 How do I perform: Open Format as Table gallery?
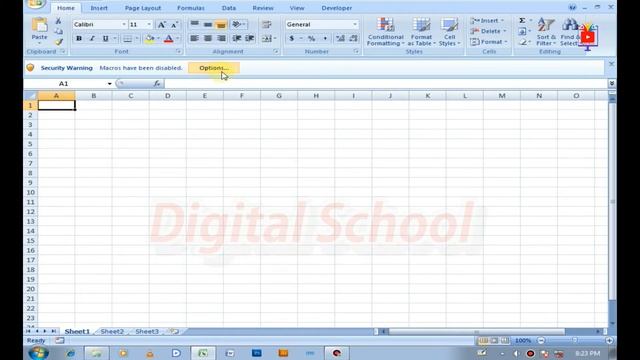(x=421, y=32)
